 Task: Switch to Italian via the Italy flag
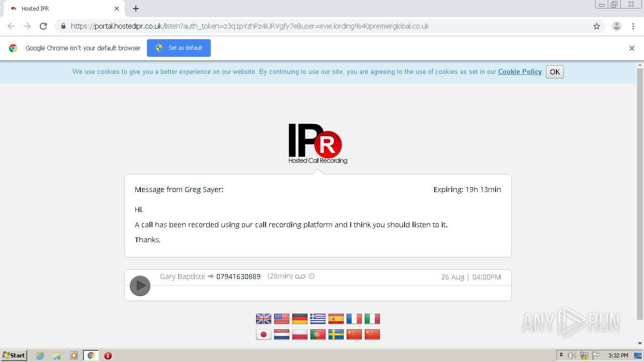(372, 319)
